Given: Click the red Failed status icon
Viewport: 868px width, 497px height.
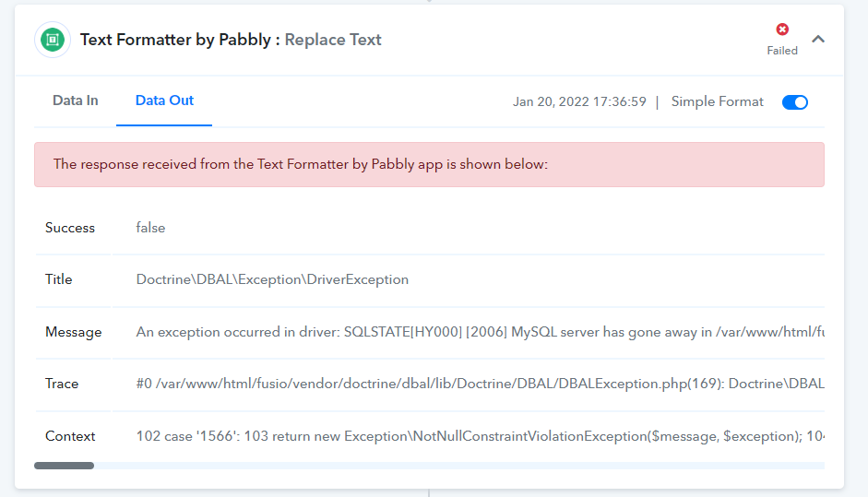Looking at the screenshot, I should coord(782,30).
